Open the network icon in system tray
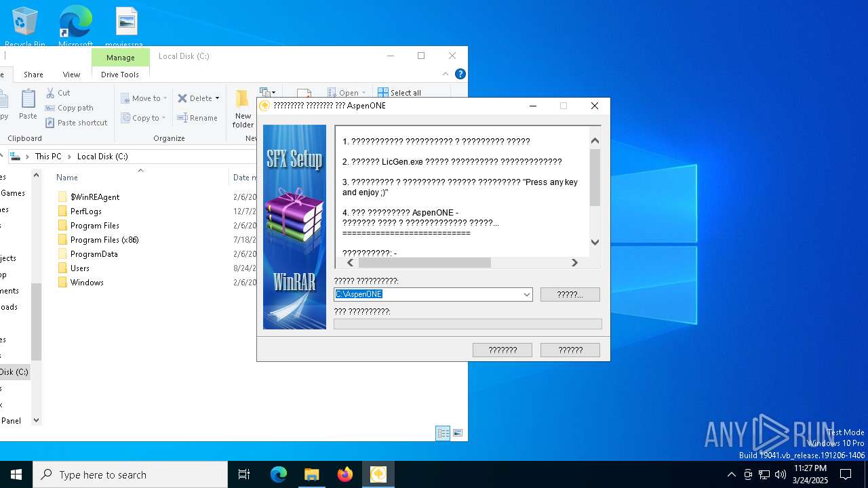The width and height of the screenshot is (868, 488). point(764,474)
